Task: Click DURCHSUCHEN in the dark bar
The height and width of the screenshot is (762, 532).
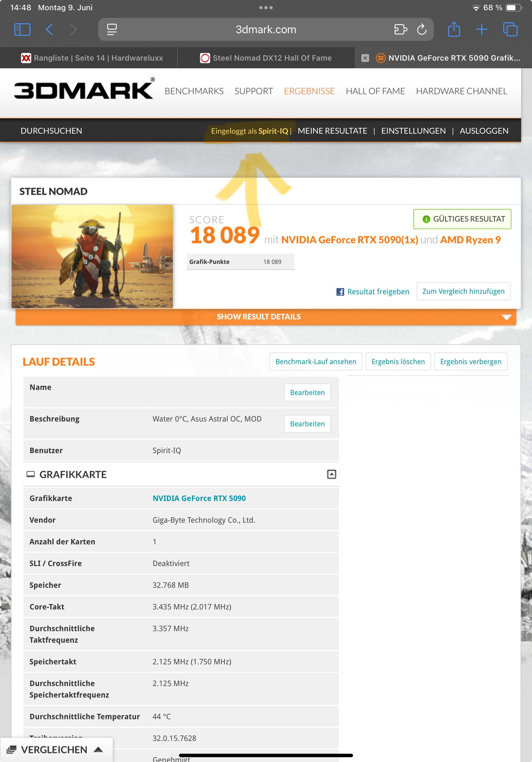Action: (51, 131)
